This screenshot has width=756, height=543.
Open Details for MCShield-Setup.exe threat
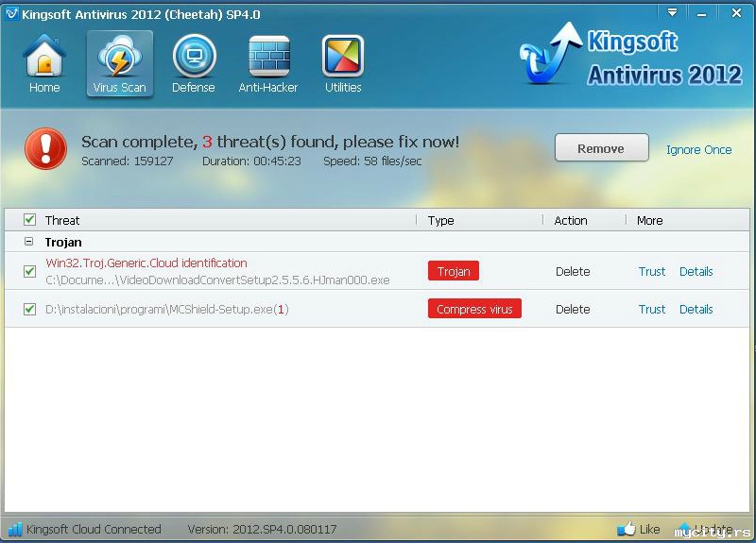point(696,309)
